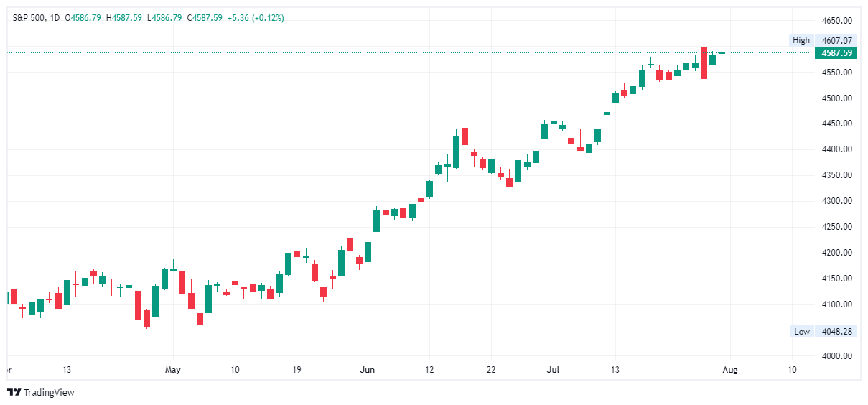Click the Jun label on the time axis
The height and width of the screenshot is (405, 868).
pyautogui.click(x=366, y=370)
